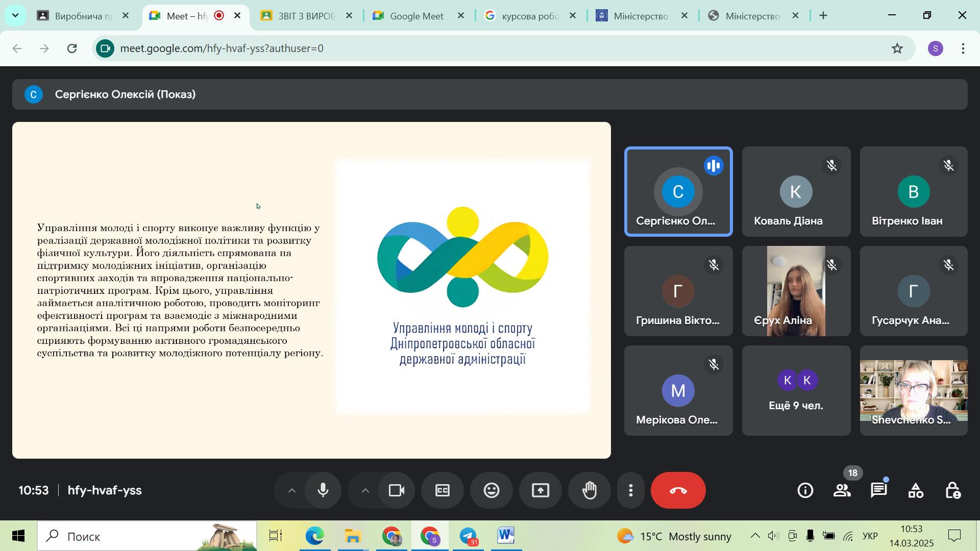Screen dimensions: 980x551
Task: Reload the Meet page
Action: (72, 48)
